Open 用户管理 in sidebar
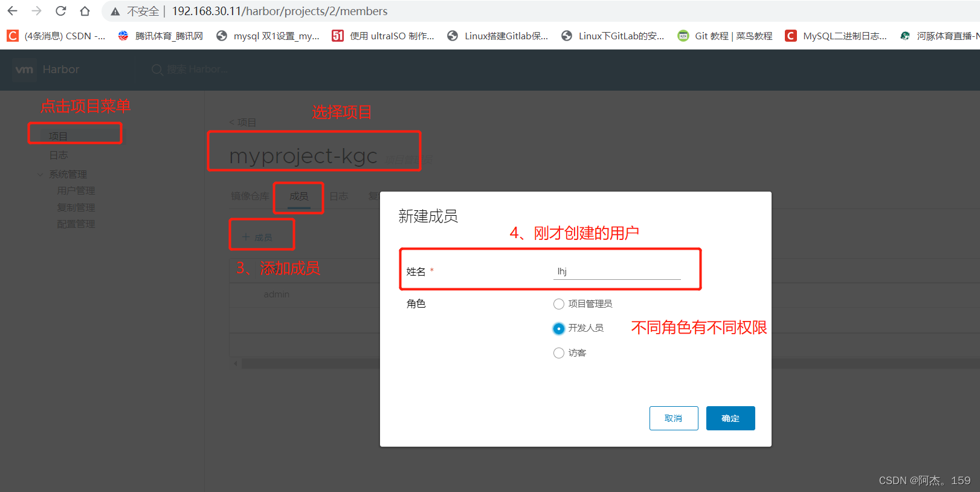 pyautogui.click(x=76, y=190)
